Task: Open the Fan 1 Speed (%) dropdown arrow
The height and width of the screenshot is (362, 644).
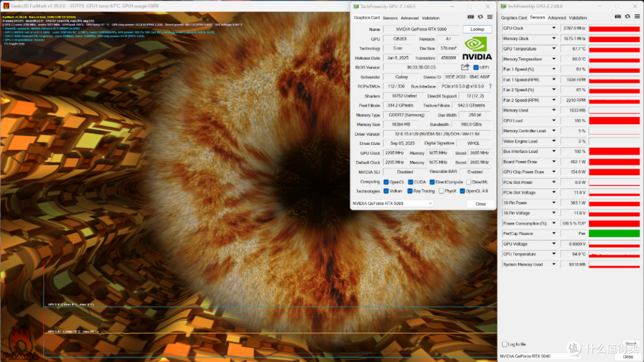Action: 553,69
